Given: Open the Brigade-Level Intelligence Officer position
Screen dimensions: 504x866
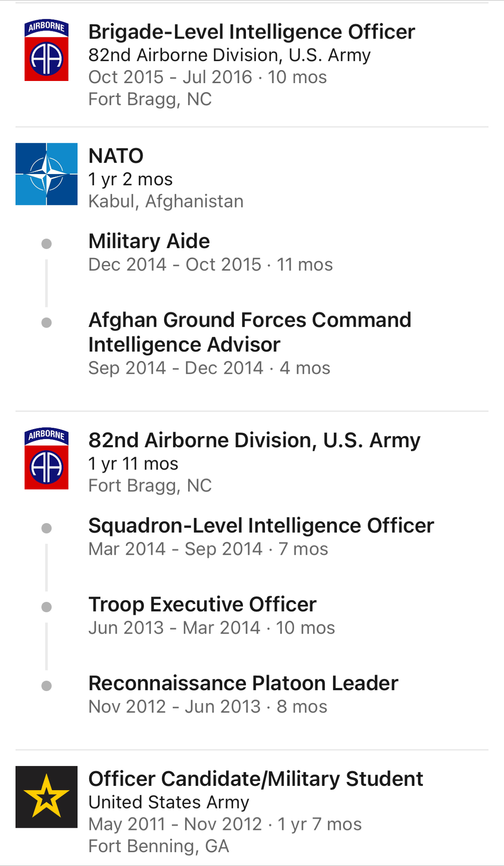Looking at the screenshot, I should [252, 32].
